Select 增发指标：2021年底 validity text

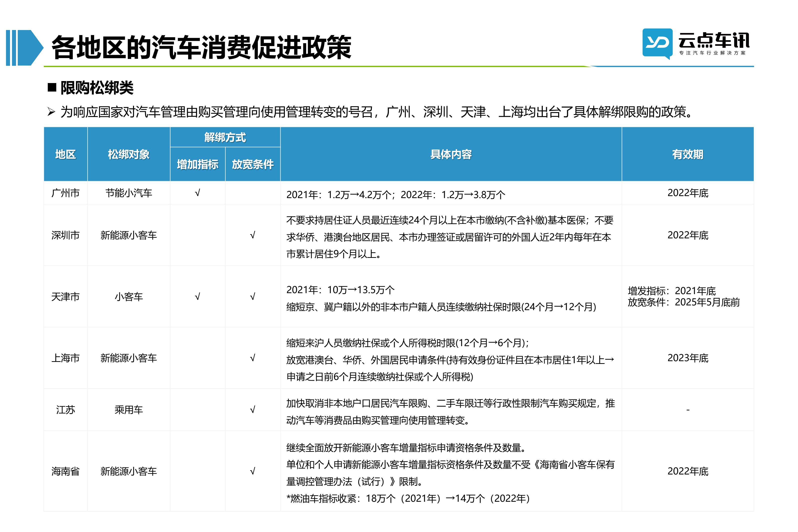coord(671,291)
